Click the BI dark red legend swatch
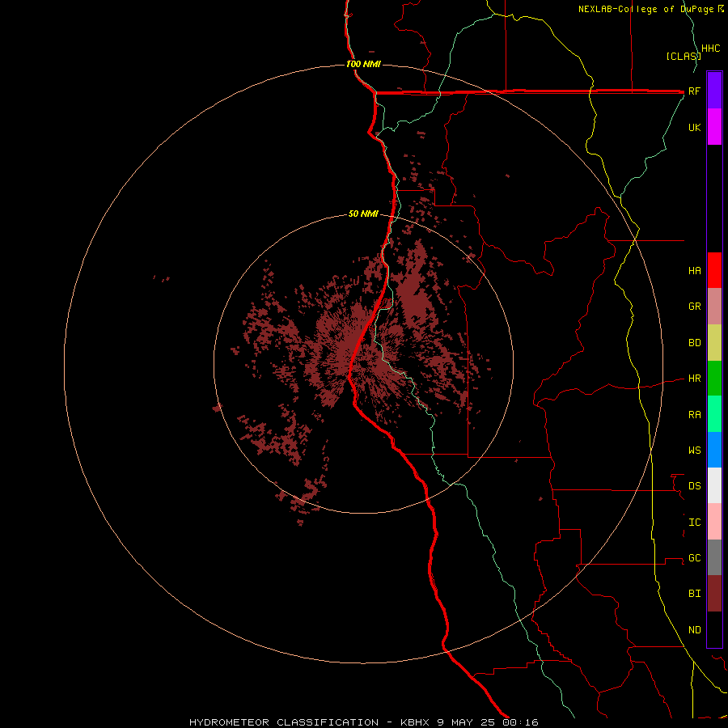The width and height of the screenshot is (728, 728). pyautogui.click(x=714, y=594)
